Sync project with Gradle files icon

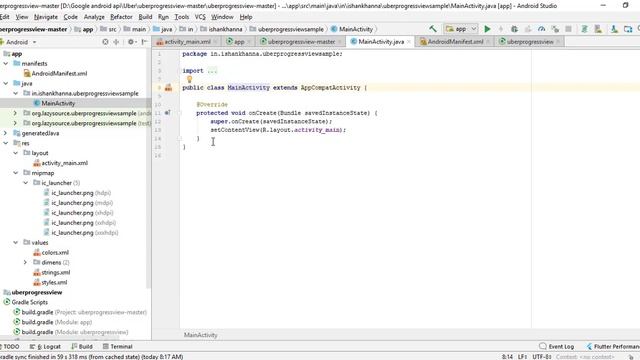pos(584,29)
